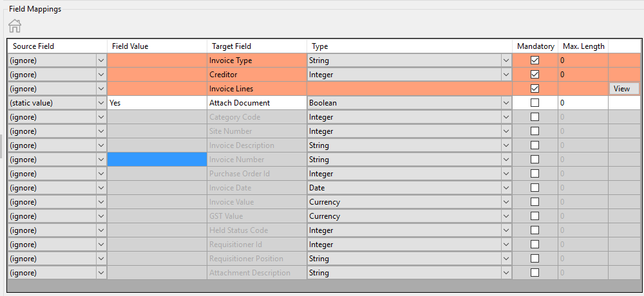Open Source Field dropdown for Invoice Type
Screen dimensions: 644x296
(100, 60)
